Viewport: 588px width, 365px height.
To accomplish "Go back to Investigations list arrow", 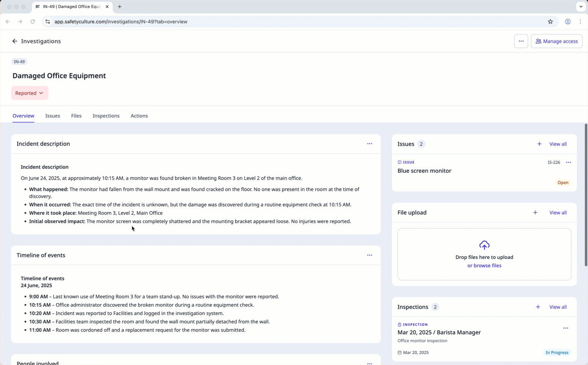I will tap(15, 41).
